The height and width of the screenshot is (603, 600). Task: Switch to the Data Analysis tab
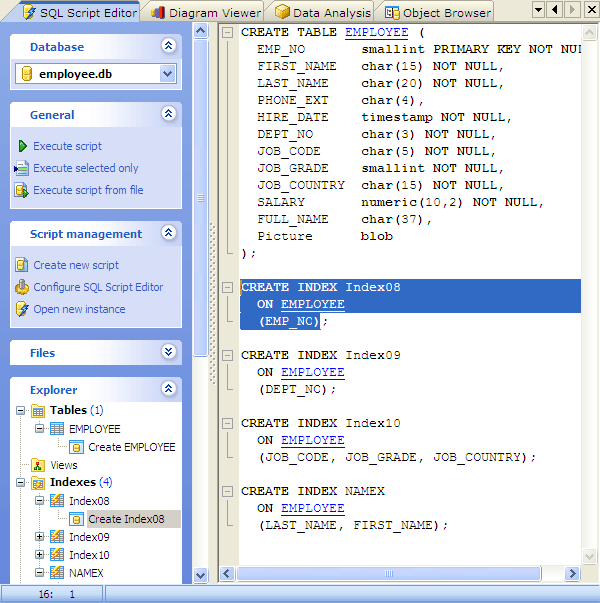323,13
